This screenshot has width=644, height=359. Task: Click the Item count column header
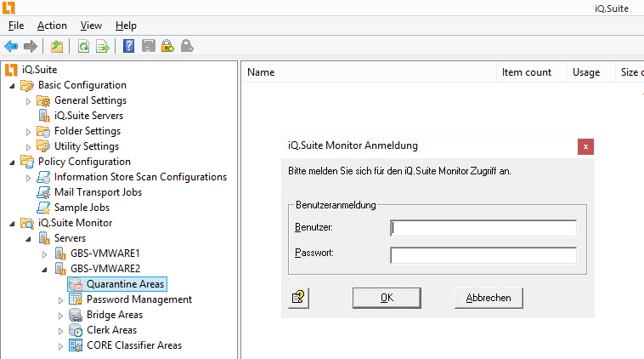coord(527,72)
